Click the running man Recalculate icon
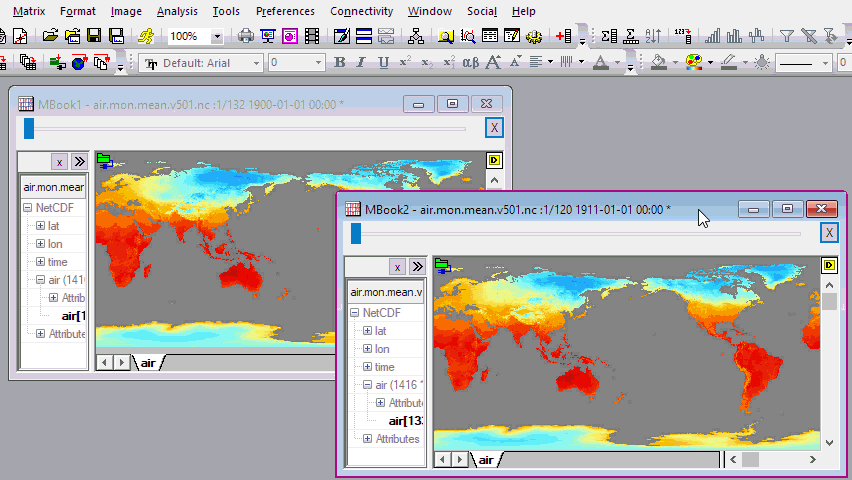The width and height of the screenshot is (852, 480). tap(146, 36)
